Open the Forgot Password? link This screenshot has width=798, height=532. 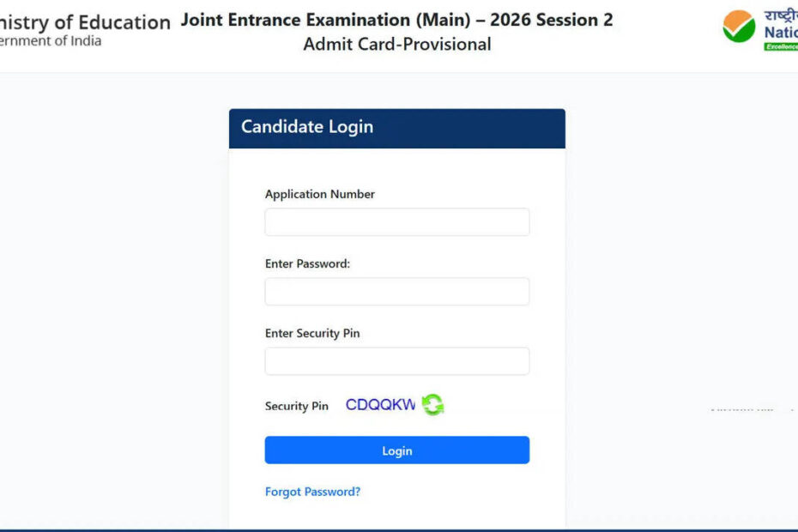pos(312,492)
